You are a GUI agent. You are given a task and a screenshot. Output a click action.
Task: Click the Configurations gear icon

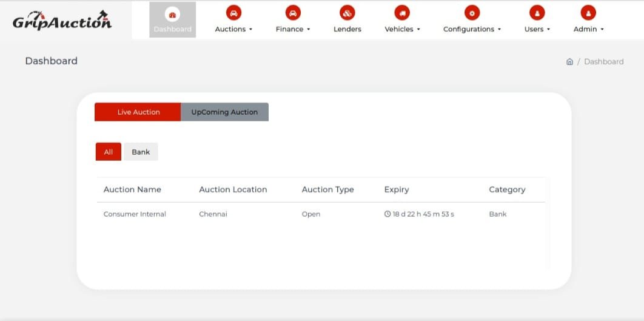pos(472,13)
